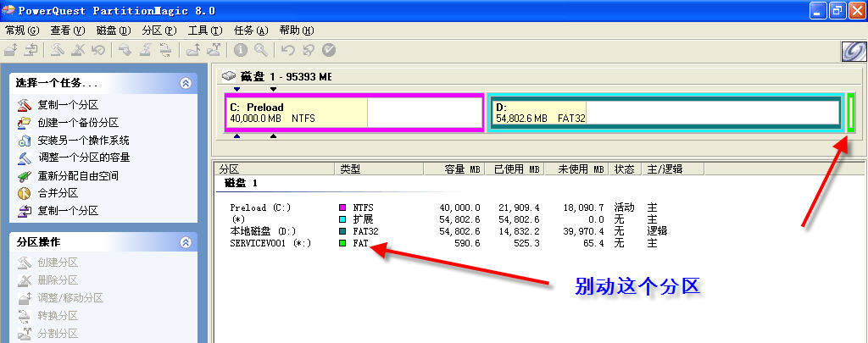This screenshot has width=868, height=343.
Task: Start 重新分配自由空间 task
Action: tap(78, 176)
